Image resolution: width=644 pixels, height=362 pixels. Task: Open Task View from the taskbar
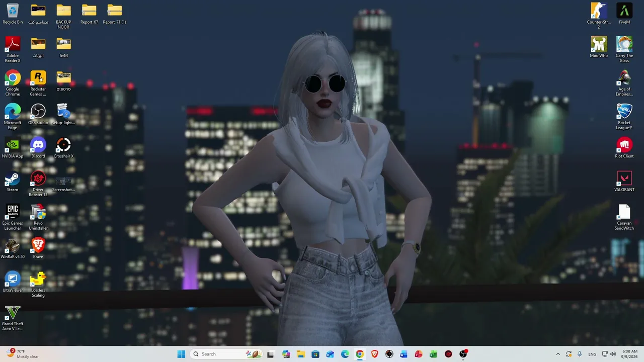271,354
